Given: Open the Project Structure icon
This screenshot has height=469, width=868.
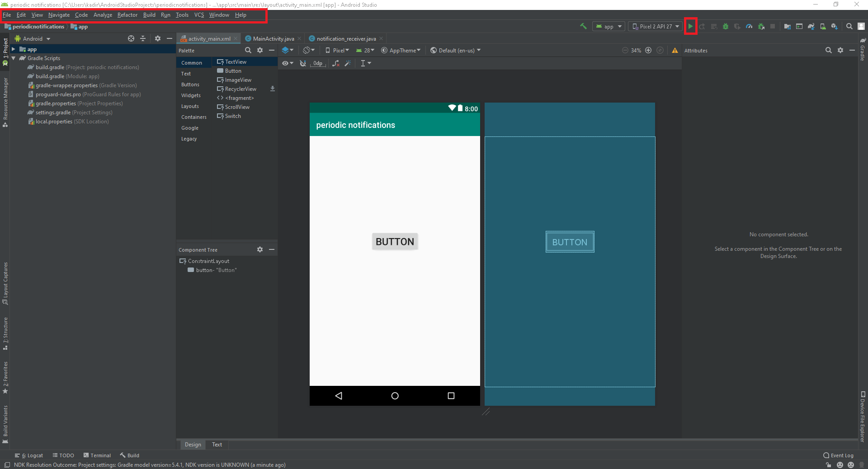Looking at the screenshot, I should (x=788, y=26).
